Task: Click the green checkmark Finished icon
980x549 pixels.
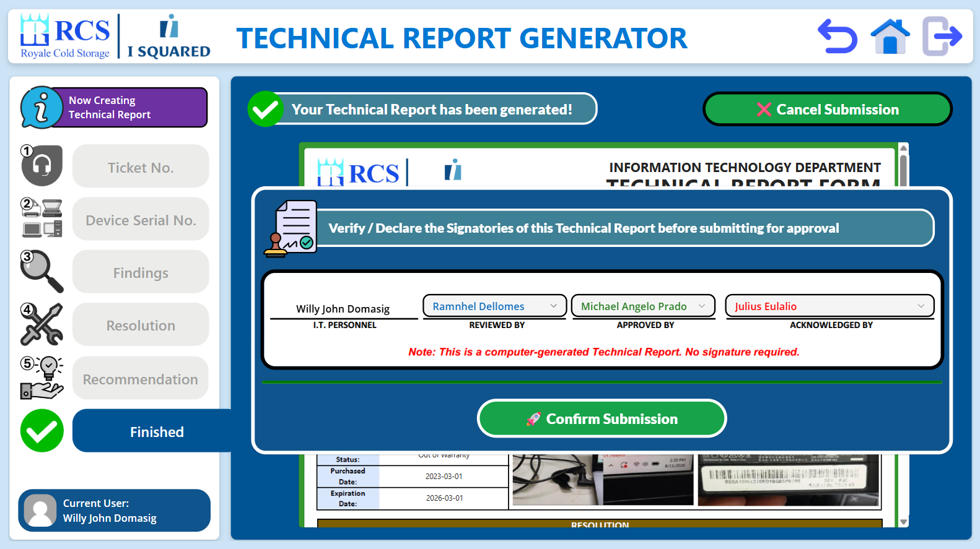Action: coord(42,431)
